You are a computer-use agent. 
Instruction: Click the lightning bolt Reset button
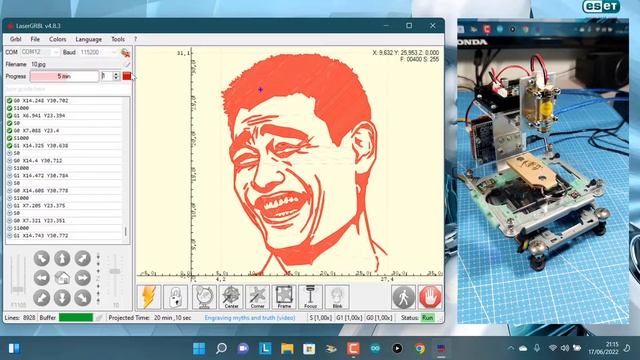point(149,297)
